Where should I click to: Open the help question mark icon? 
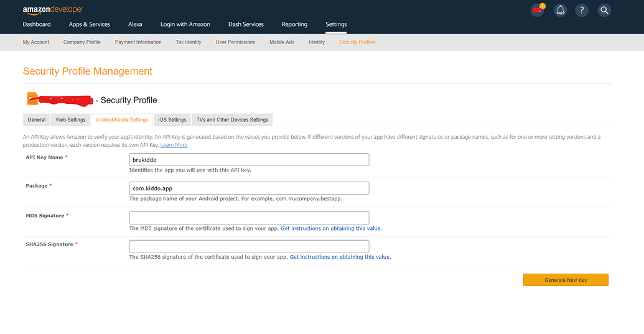582,10
